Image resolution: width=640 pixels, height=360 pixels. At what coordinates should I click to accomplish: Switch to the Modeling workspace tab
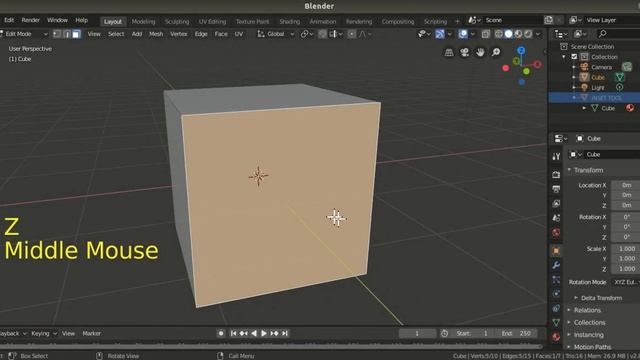click(143, 22)
